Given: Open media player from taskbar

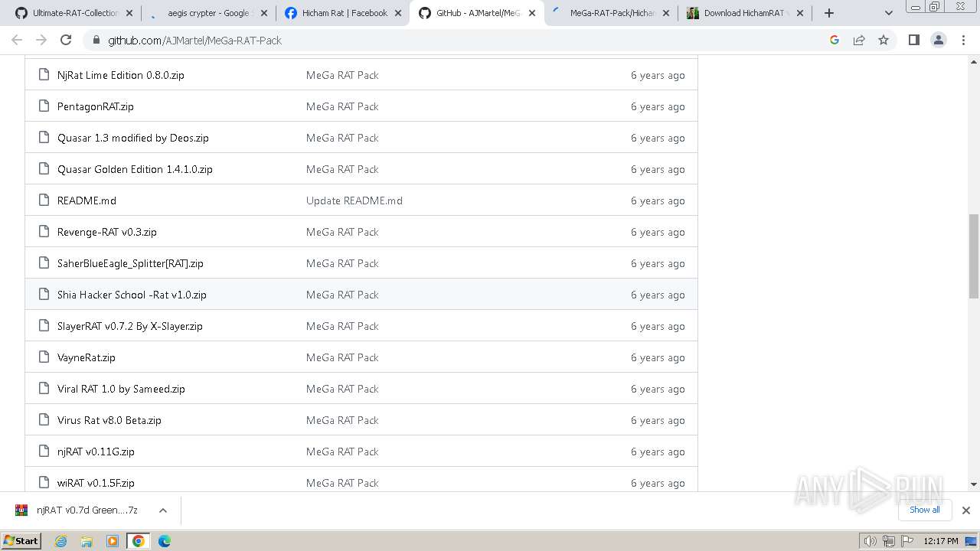Looking at the screenshot, I should point(113,541).
